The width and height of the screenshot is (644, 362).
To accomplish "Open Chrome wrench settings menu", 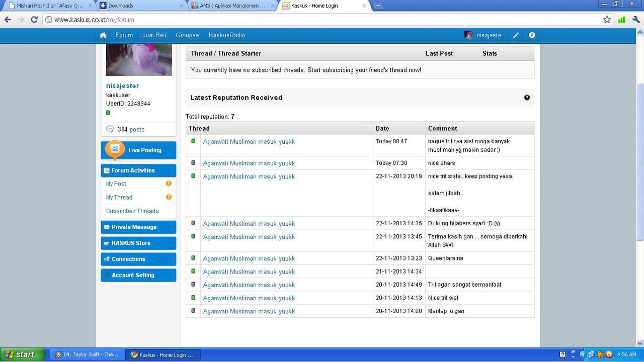I will click(636, 20).
